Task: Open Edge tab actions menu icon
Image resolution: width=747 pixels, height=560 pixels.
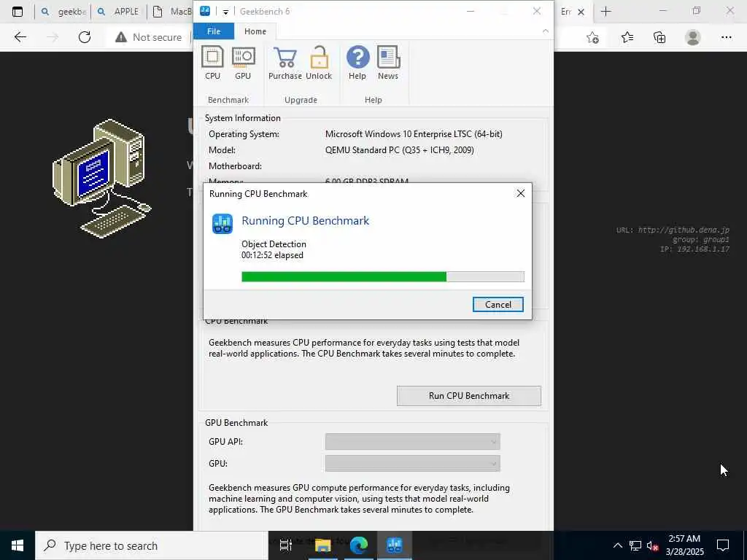Action: 18,12
